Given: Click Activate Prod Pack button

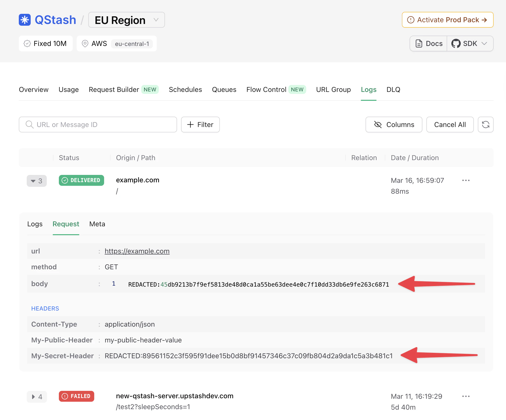Looking at the screenshot, I should pos(447,20).
